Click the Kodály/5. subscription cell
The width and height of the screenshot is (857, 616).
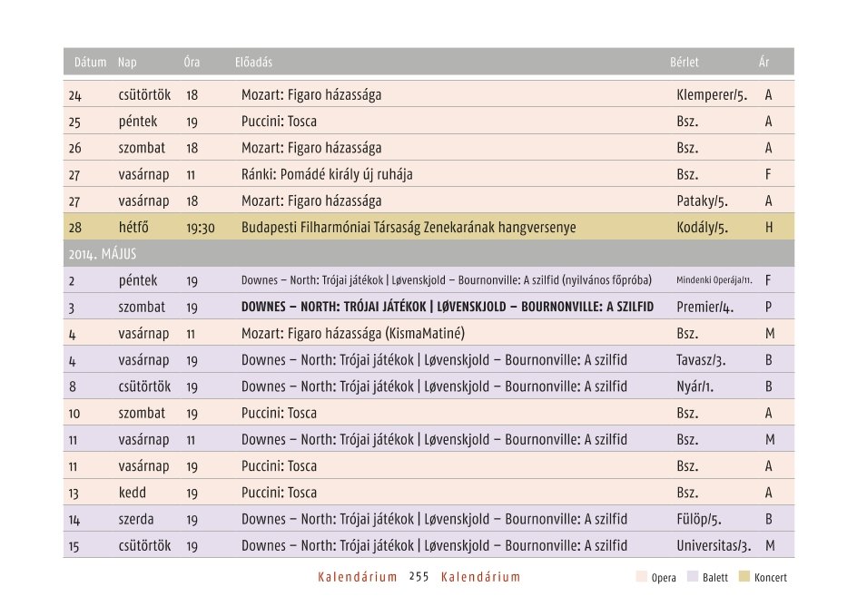702,227
